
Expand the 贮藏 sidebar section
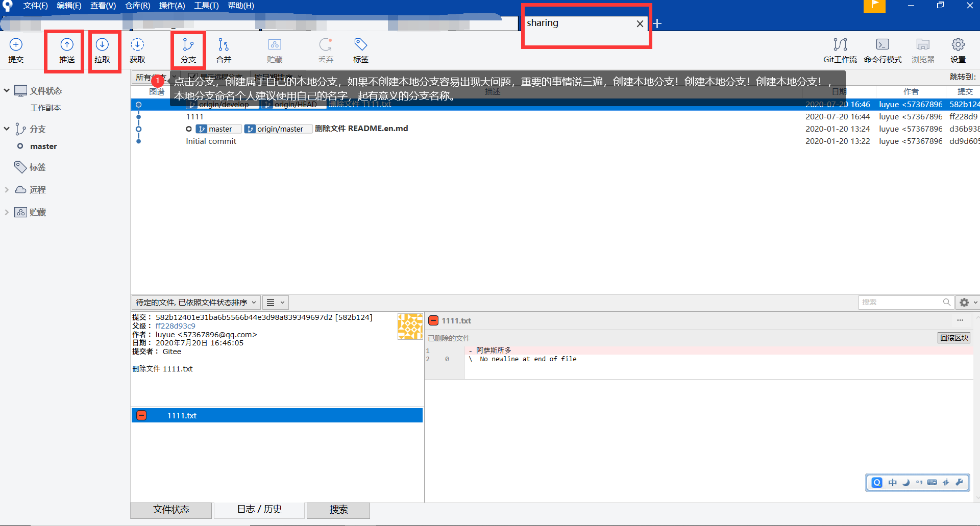coord(7,212)
